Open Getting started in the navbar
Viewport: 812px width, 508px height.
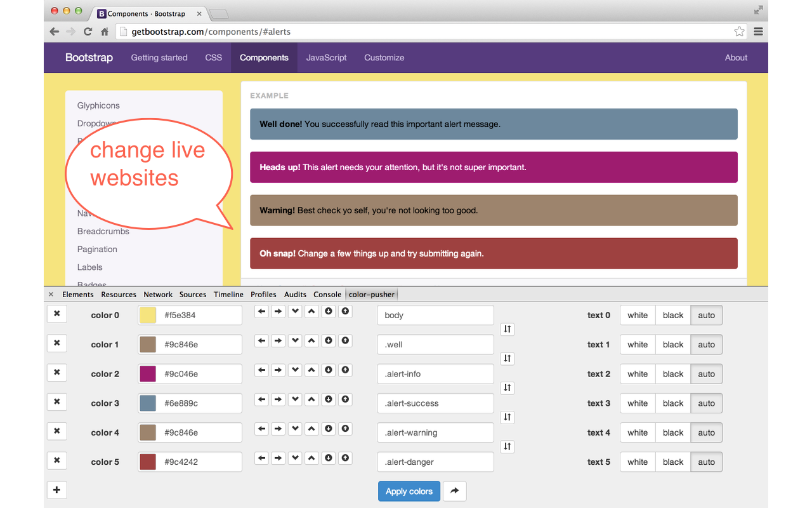[x=159, y=58]
